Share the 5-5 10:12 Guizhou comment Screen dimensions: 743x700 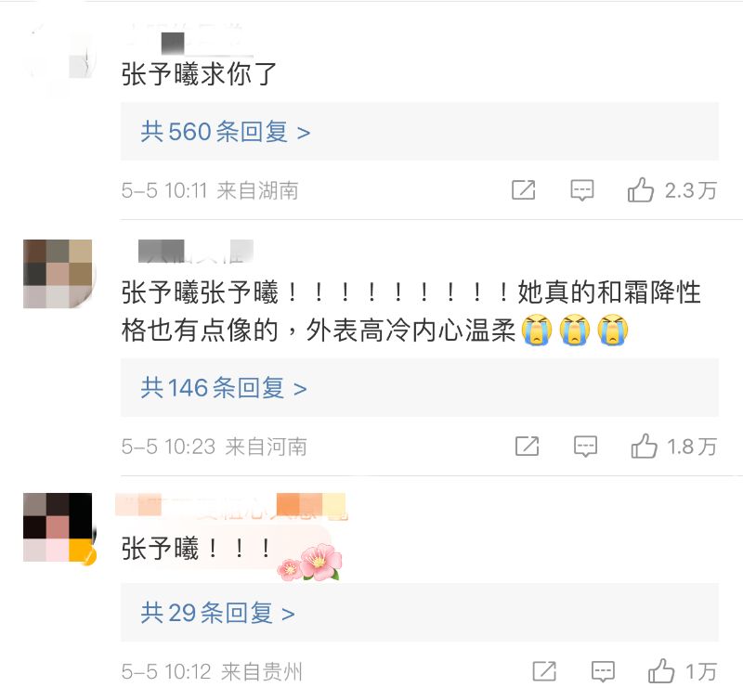pyautogui.click(x=544, y=671)
